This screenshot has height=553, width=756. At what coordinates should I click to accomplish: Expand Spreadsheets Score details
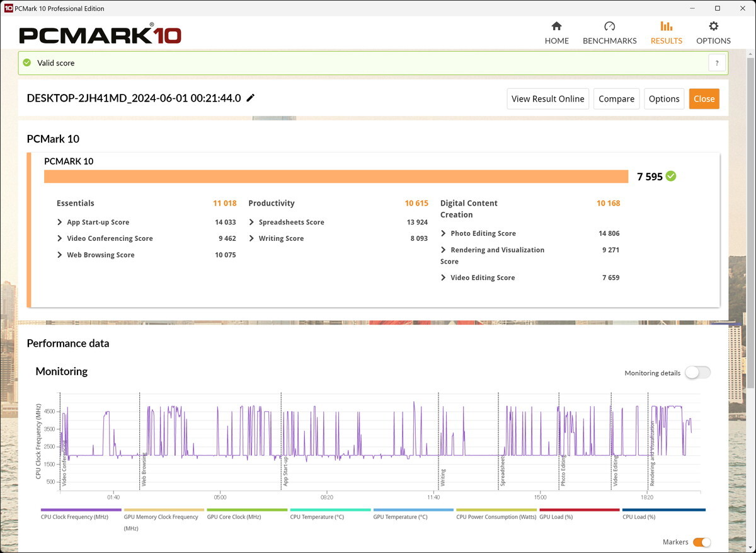tap(251, 222)
